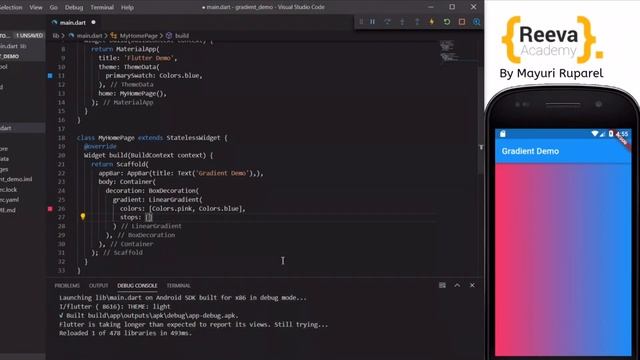Image resolution: width=640 pixels, height=360 pixels.
Task: Switch to the PROBLEMS panel tab
Action: 67,285
